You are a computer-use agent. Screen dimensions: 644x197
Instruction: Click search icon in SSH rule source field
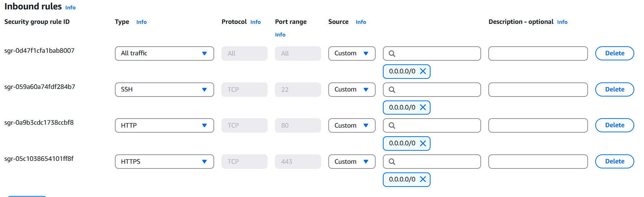392,90
